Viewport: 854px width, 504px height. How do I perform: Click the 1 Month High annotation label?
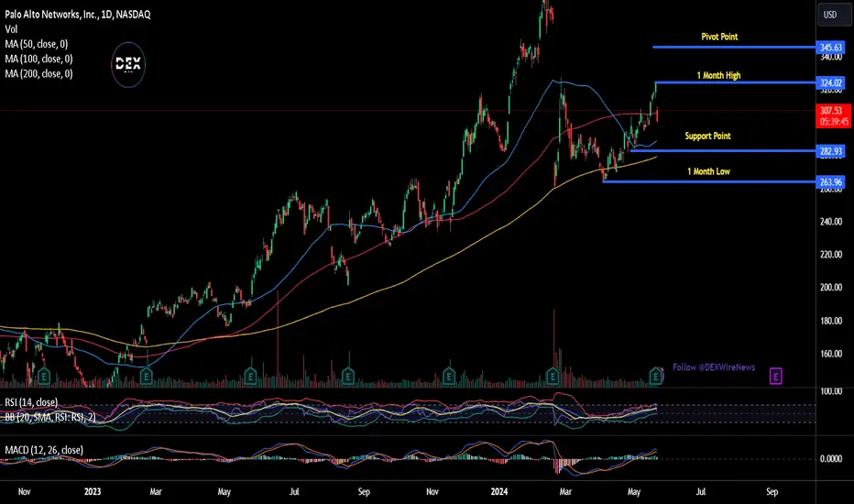point(719,75)
